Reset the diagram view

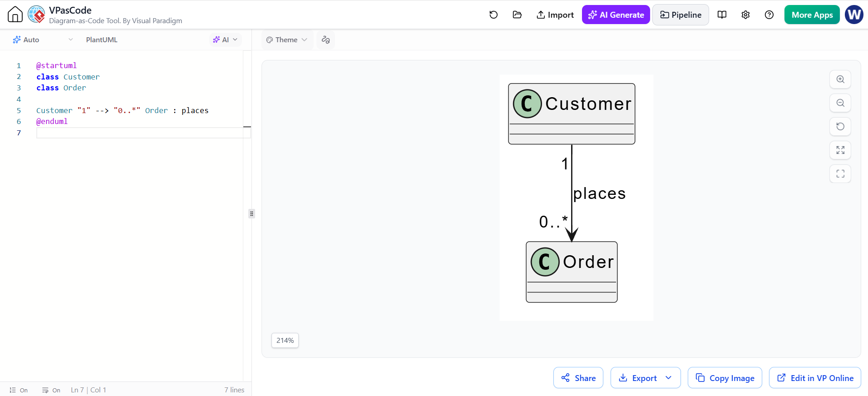(840, 126)
